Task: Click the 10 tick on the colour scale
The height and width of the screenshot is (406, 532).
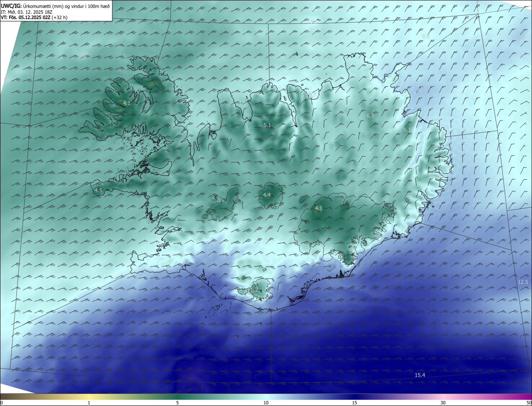Action: (x=266, y=403)
